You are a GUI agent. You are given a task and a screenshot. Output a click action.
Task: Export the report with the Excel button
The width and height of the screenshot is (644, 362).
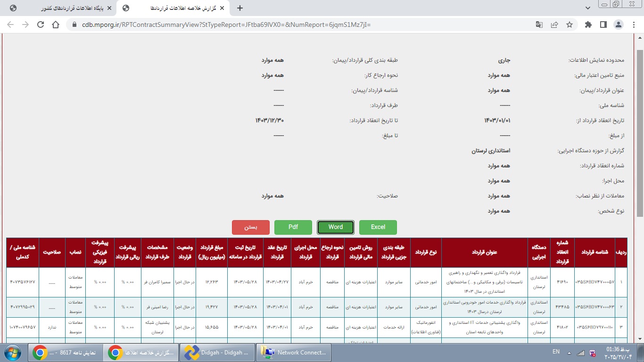(x=378, y=227)
